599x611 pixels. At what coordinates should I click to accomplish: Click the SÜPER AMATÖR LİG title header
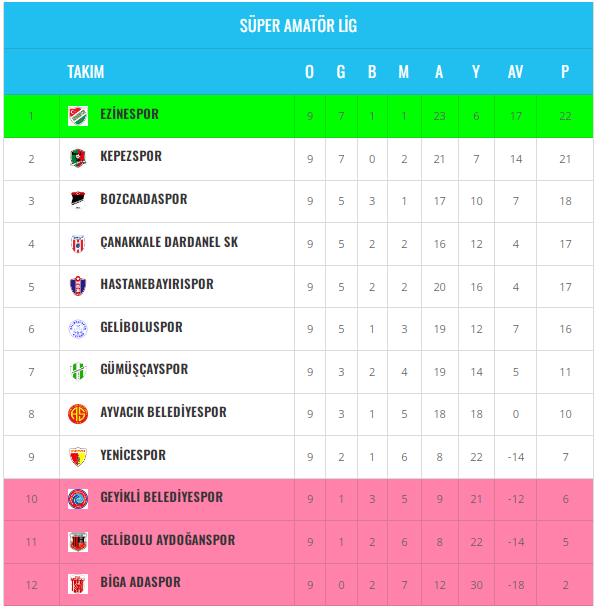pyautogui.click(x=298, y=26)
